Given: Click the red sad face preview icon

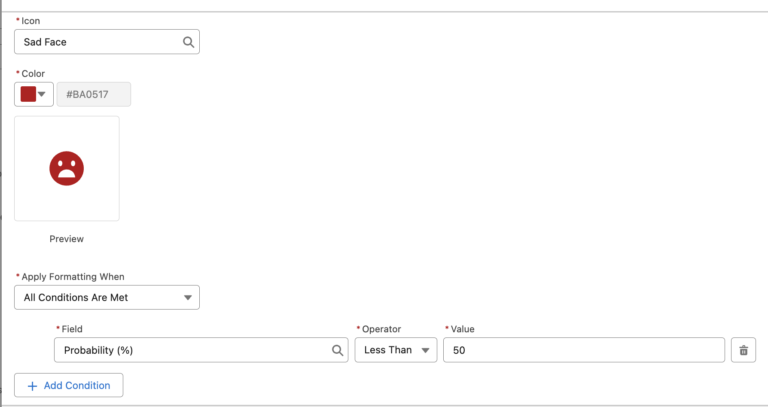Looking at the screenshot, I should pos(66,167).
